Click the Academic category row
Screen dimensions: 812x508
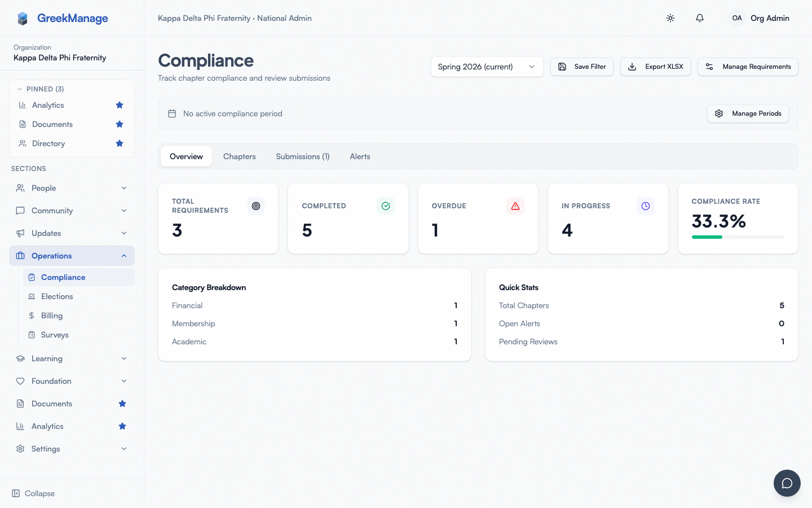[315, 341]
